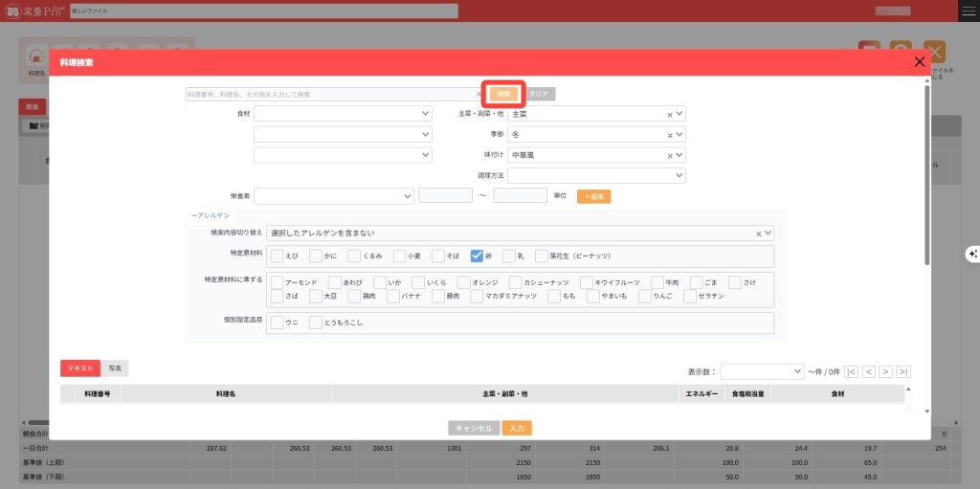The width and height of the screenshot is (980, 489).
Task: Switch to the 写真 photo tab
Action: 115,368
